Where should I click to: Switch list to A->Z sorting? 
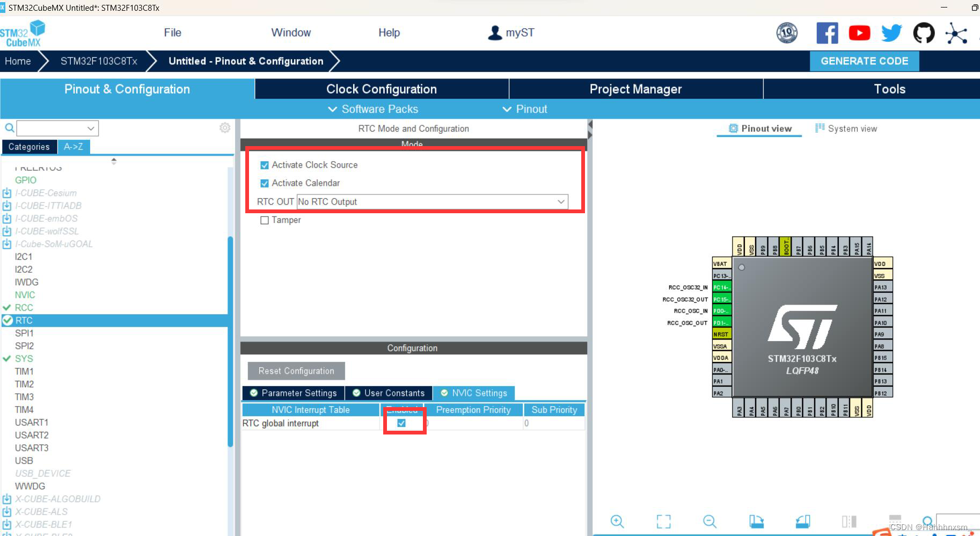click(x=74, y=147)
